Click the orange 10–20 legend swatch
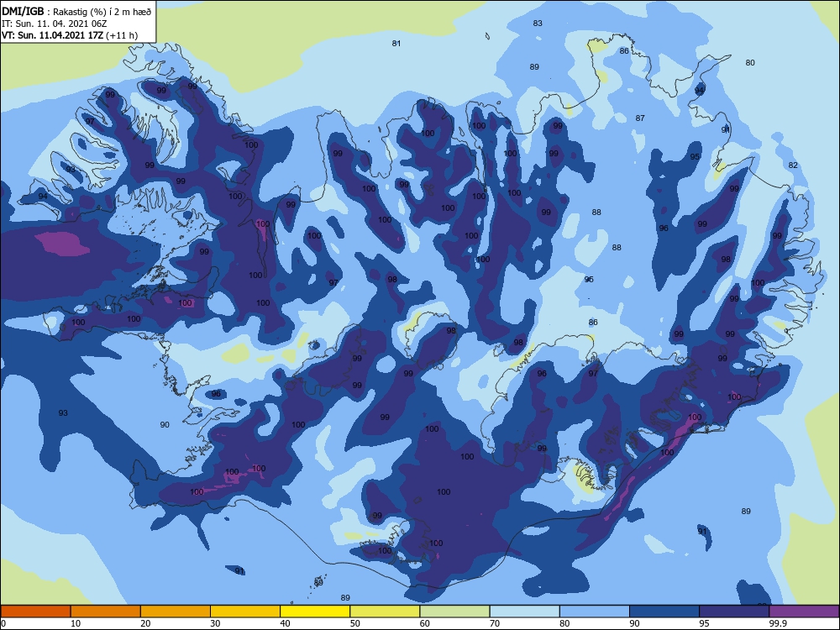The height and width of the screenshot is (630, 840). [106, 612]
